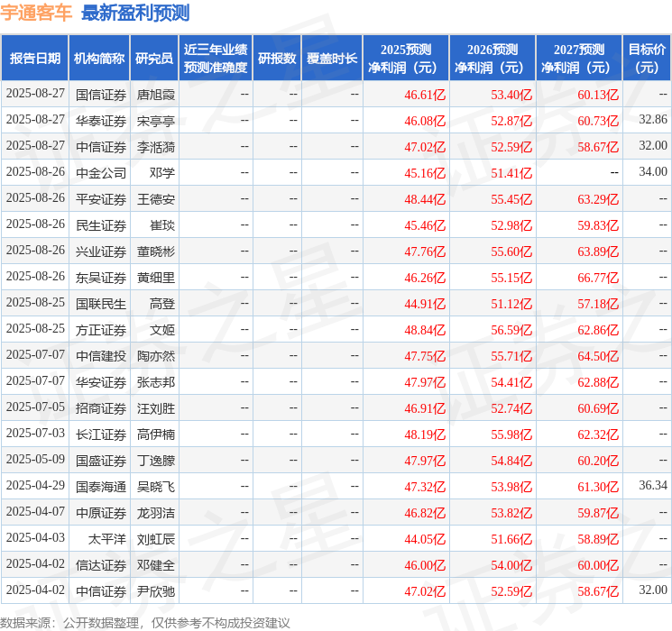Open the 宇通客车 title link
The height and width of the screenshot is (631, 672).
point(36,13)
